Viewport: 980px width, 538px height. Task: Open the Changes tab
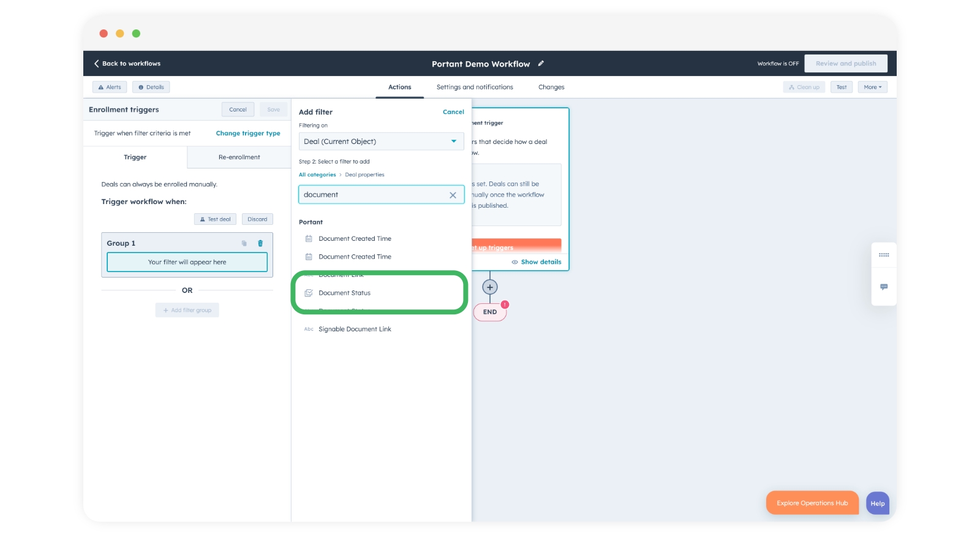(x=551, y=87)
